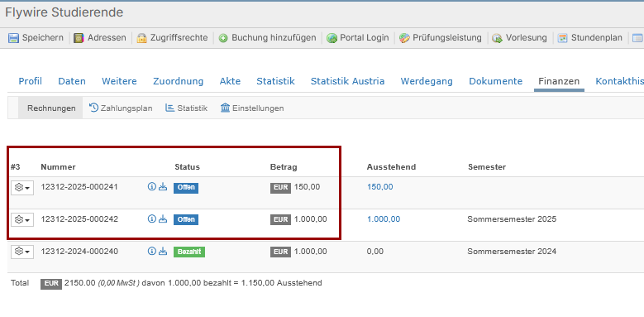Click the Flywire Studierende page title
This screenshot has width=644, height=317.
pos(64,12)
